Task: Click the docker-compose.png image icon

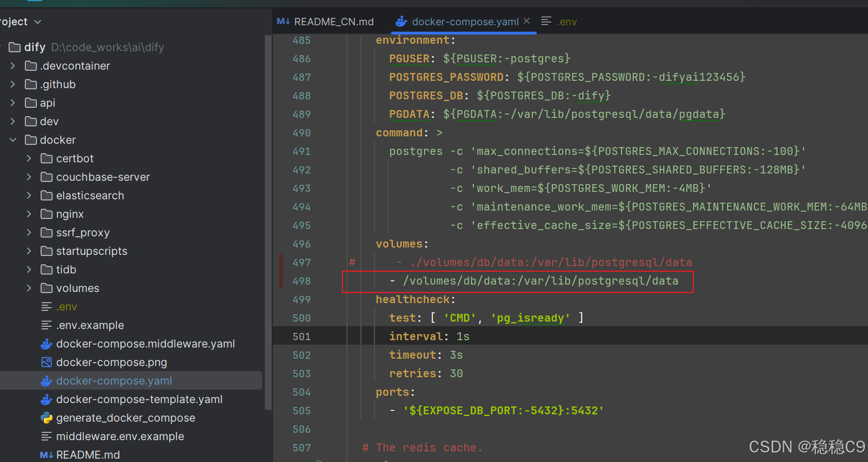Action: [x=47, y=362]
